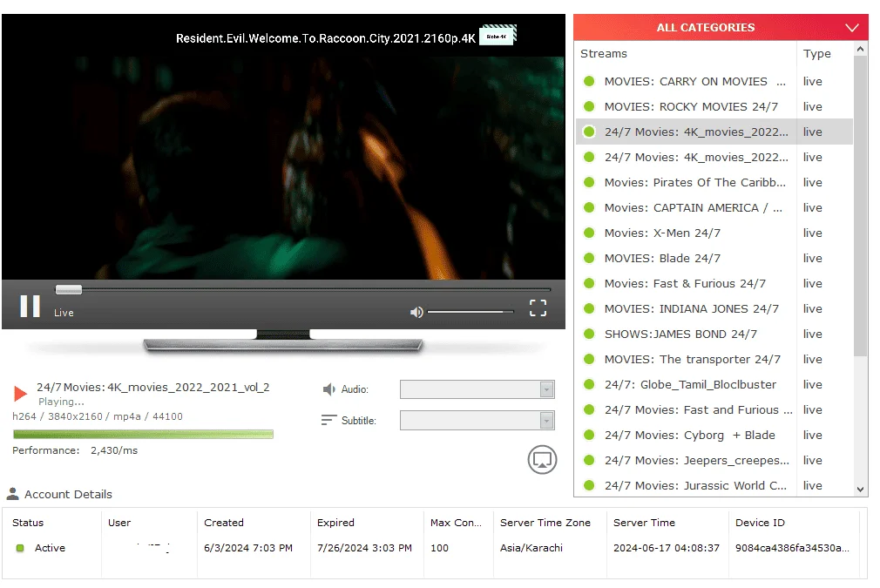The image size is (880, 588).
Task: Click the Device ID column header
Action: click(760, 523)
